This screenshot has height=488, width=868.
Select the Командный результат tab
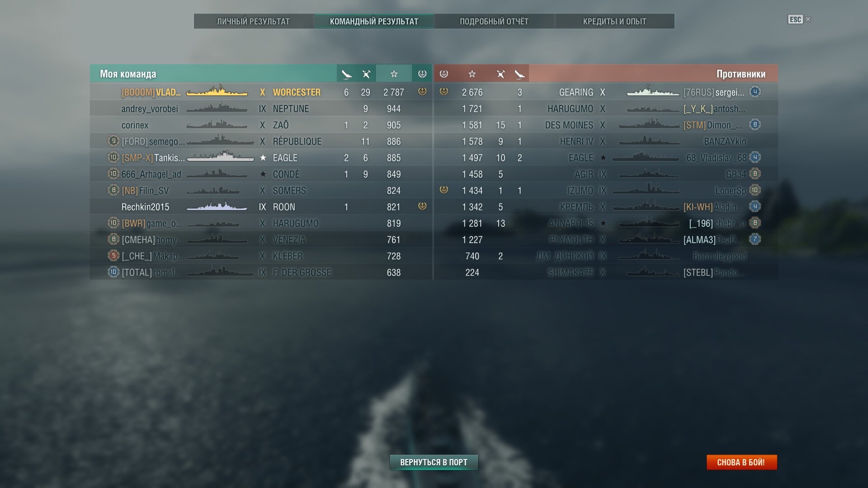(374, 21)
